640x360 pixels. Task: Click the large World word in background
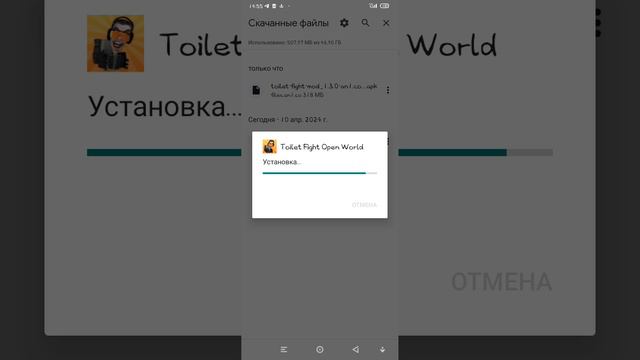[452, 44]
